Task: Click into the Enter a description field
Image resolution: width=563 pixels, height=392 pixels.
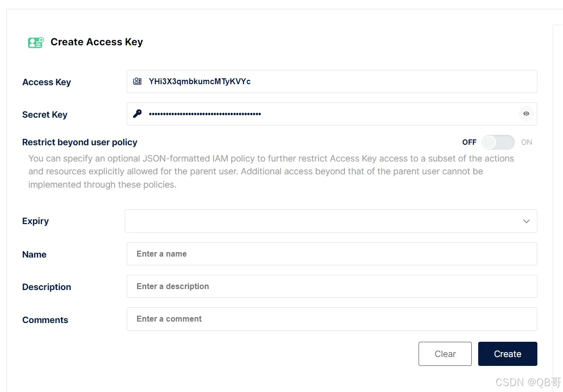Action: [331, 287]
